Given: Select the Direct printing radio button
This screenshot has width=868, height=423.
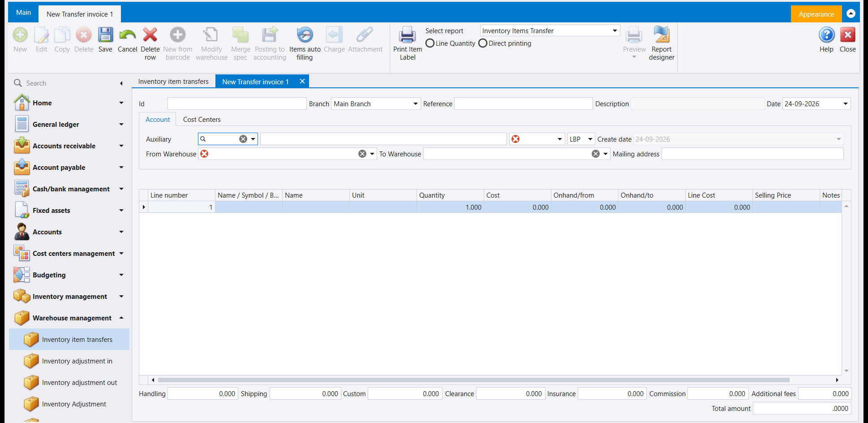Looking at the screenshot, I should click(483, 43).
